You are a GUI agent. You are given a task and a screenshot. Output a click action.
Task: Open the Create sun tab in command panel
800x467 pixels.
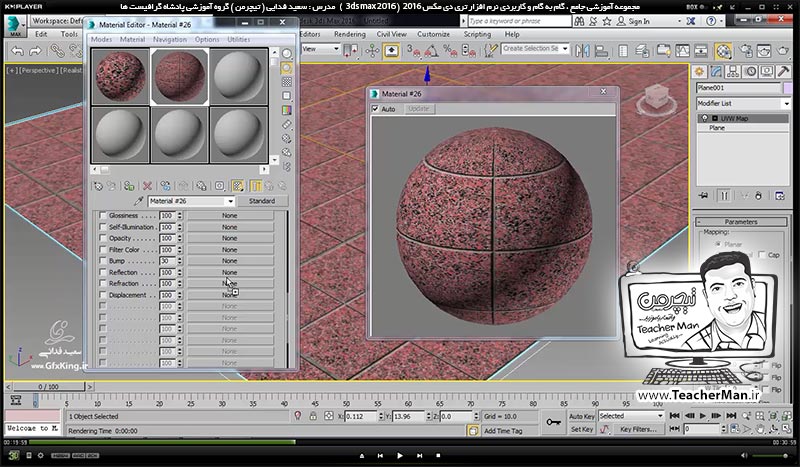tap(699, 71)
